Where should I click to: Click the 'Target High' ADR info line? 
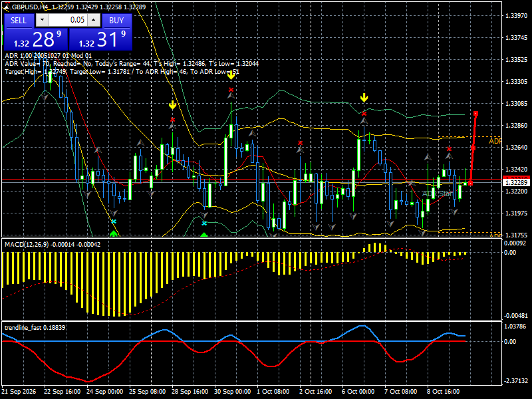122,72
